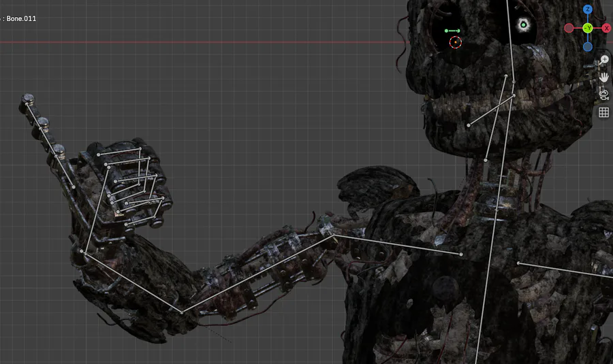Click the green -Y axis gizmo circle
This screenshot has width=613, height=364.
(588, 28)
